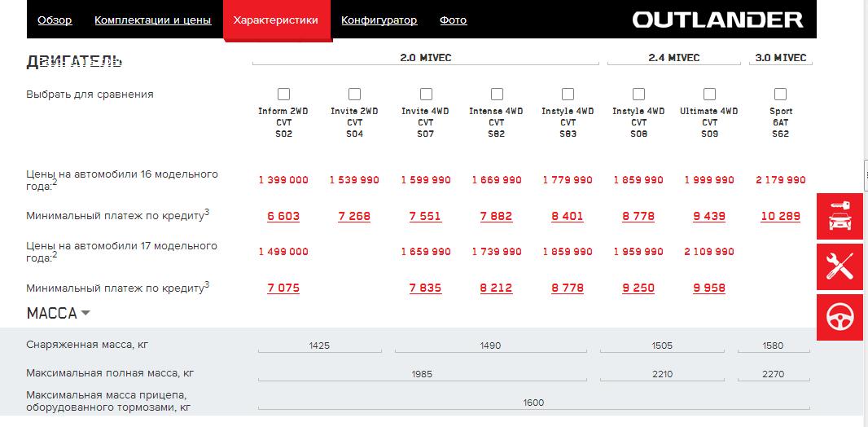Click the 3.0 MIVEC engine heading
Screen dimensions: 868x427
(781, 58)
